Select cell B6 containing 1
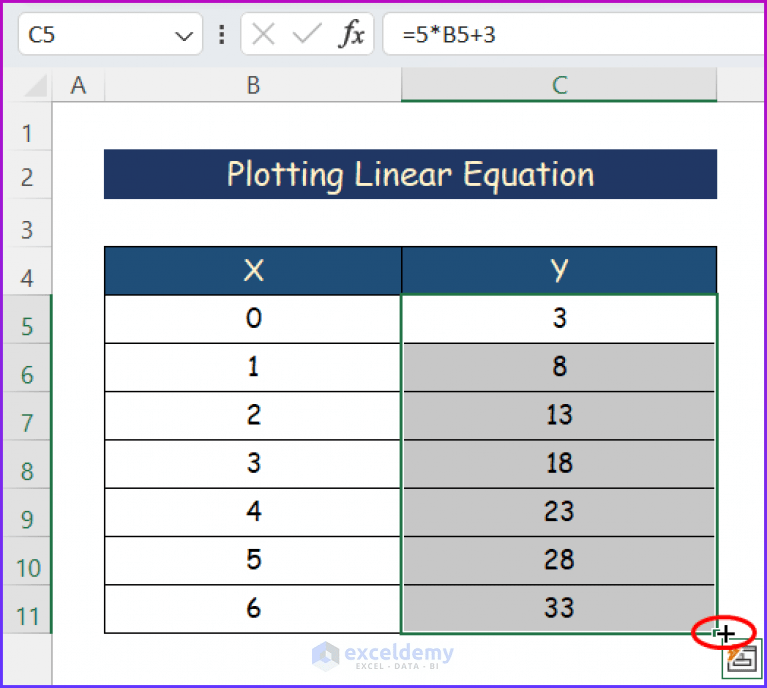 click(x=253, y=367)
